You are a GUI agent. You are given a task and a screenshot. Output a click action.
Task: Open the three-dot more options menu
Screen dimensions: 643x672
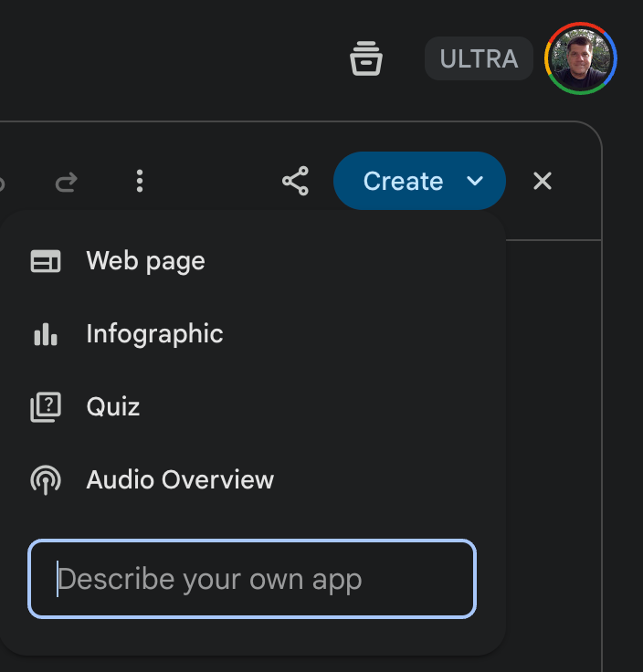click(140, 181)
